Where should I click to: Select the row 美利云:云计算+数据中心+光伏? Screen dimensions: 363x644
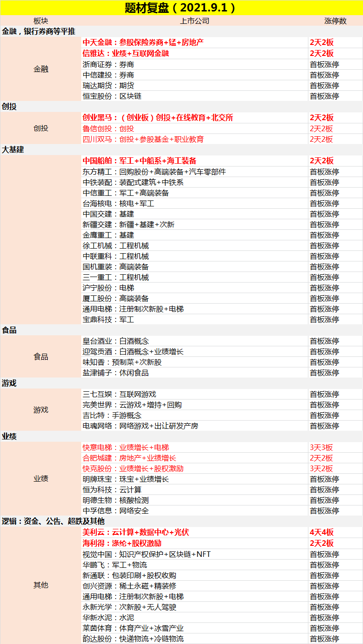[x=222, y=532]
